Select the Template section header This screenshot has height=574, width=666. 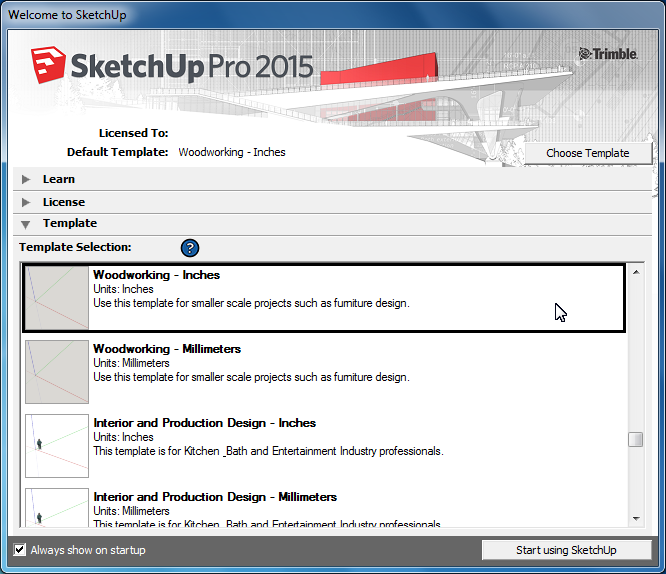click(x=333, y=224)
